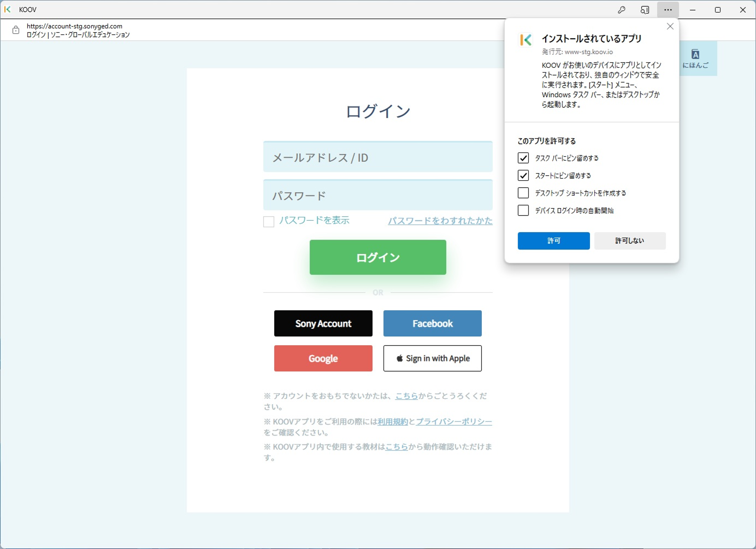Image resolution: width=756 pixels, height=549 pixels.
Task: Open the にほんご language translation panel
Action: pos(696,58)
